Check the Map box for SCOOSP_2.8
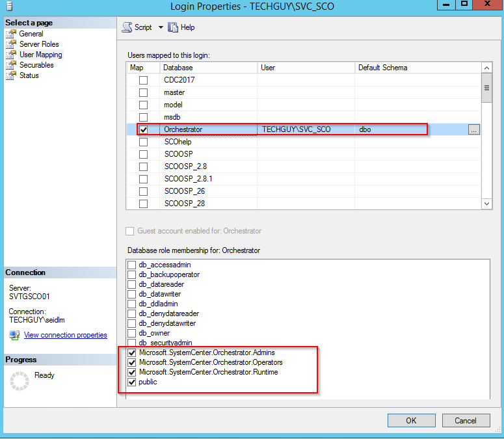The height and width of the screenshot is (439, 504). tap(143, 166)
